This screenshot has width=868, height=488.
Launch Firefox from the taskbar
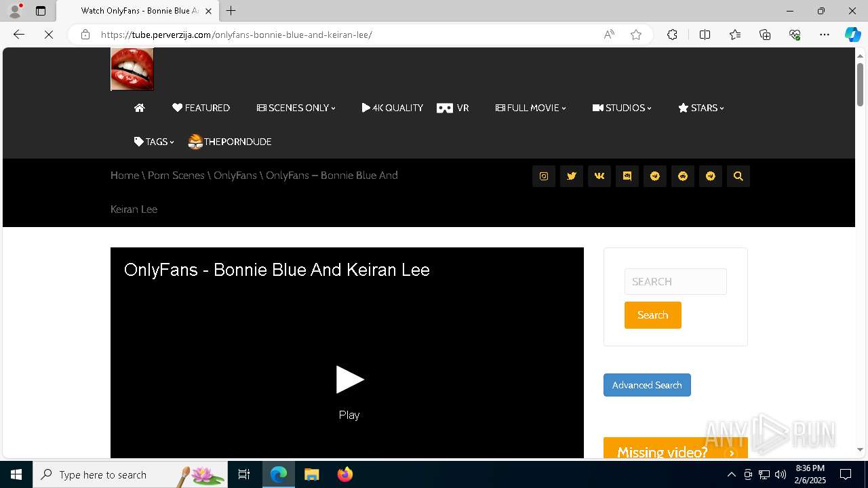click(x=345, y=474)
